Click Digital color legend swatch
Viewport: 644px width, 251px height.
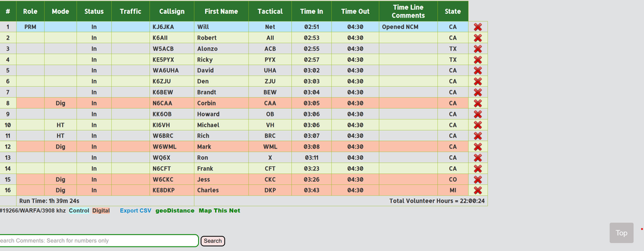tap(101, 211)
